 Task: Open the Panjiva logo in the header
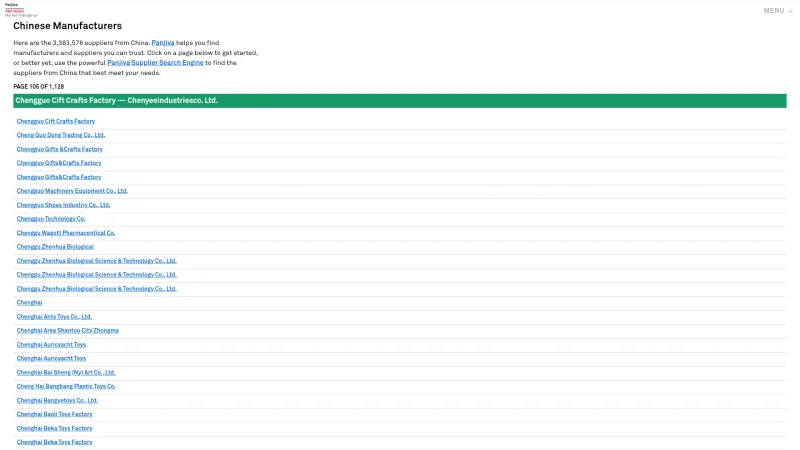pos(20,10)
